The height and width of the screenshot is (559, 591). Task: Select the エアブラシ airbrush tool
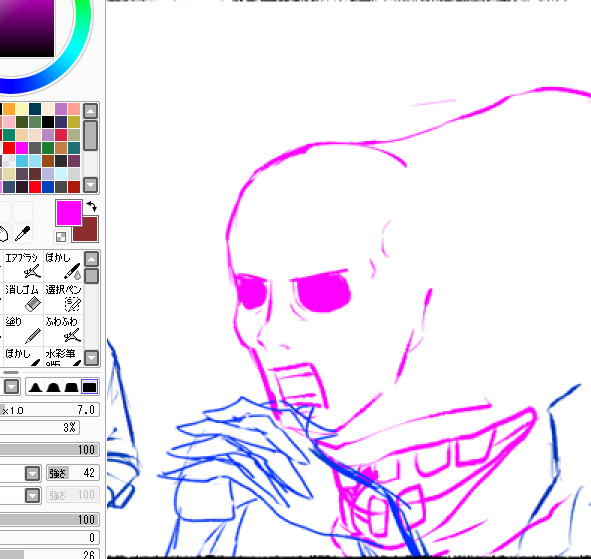pyautogui.click(x=23, y=266)
